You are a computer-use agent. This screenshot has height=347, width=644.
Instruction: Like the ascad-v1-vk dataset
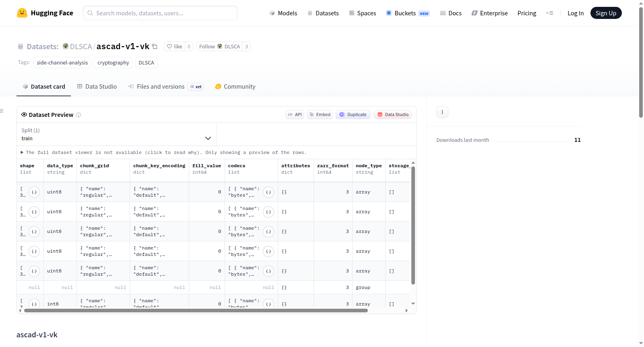pos(175,46)
